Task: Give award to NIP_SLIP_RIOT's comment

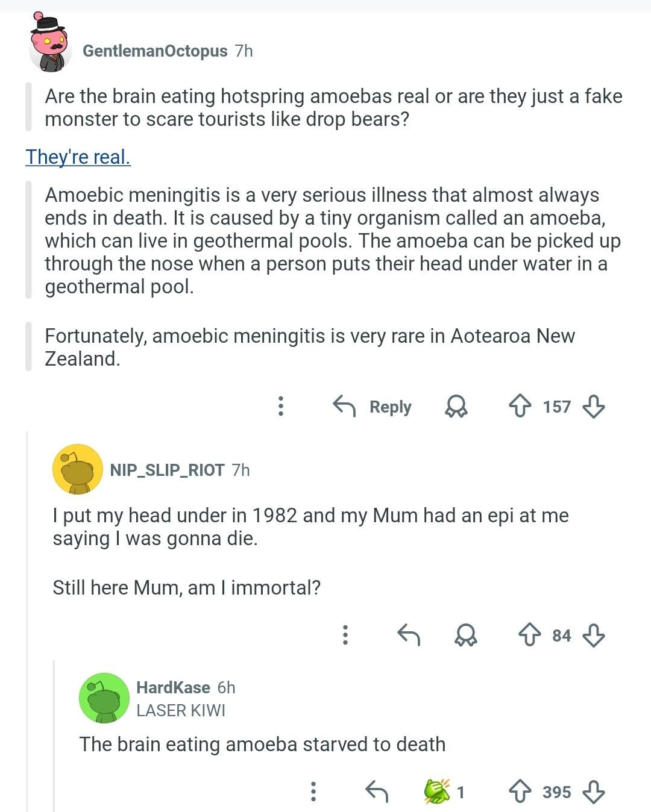Action: coord(466,635)
